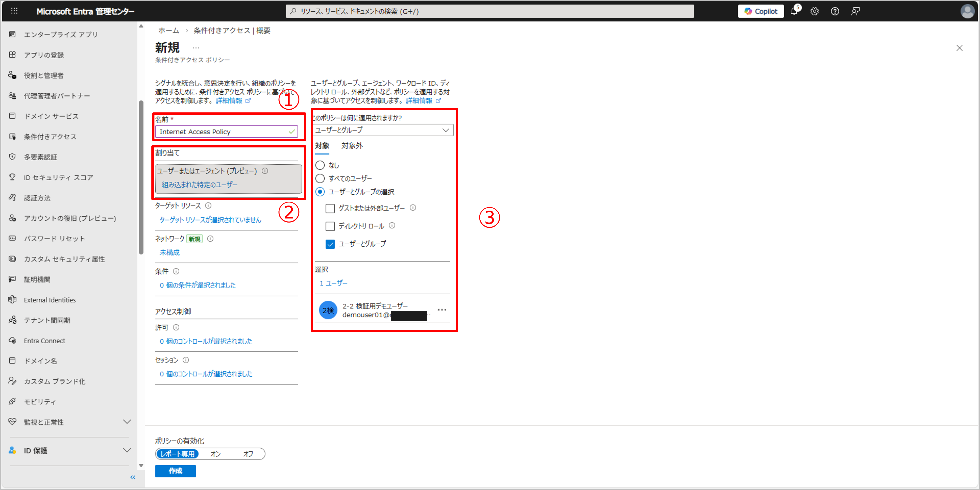This screenshot has height=490, width=980.
Task: Set policy enablement toggle to オン
Action: pyautogui.click(x=215, y=453)
